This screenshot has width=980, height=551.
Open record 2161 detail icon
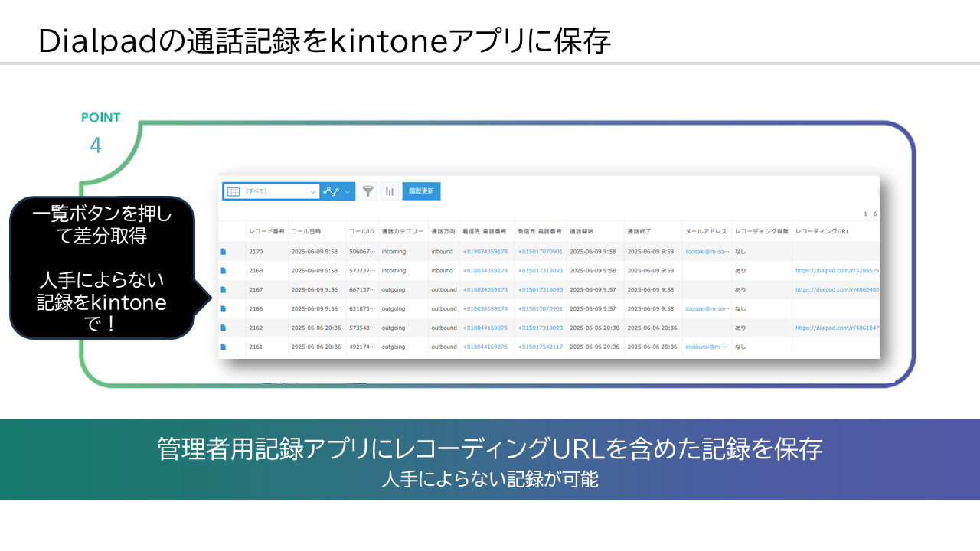click(x=224, y=347)
